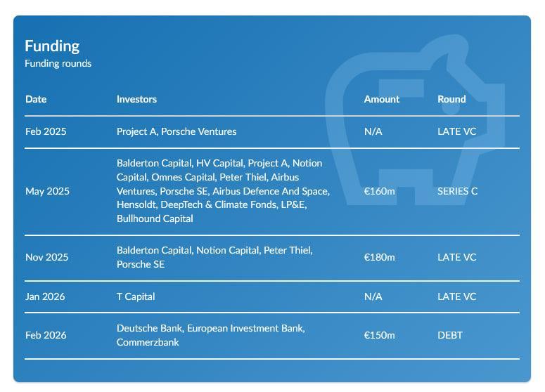545x392 pixels.
Task: Open the T Capital investor link
Action: (136, 296)
